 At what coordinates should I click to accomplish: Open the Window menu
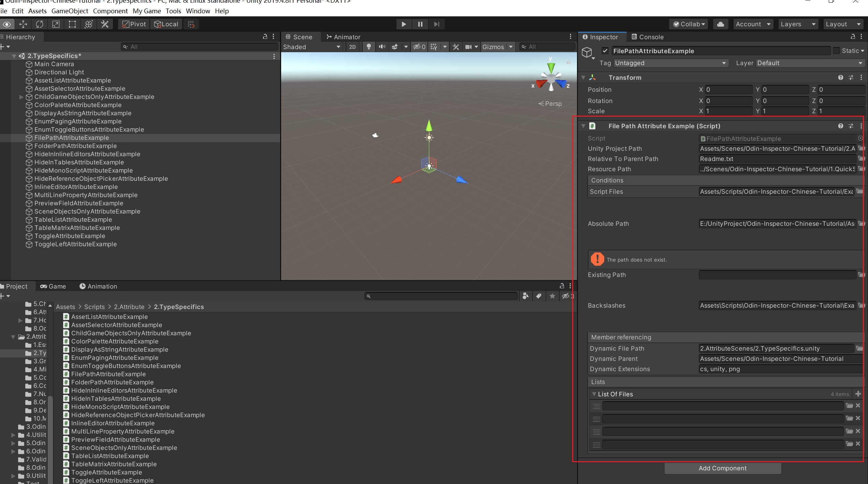point(198,11)
